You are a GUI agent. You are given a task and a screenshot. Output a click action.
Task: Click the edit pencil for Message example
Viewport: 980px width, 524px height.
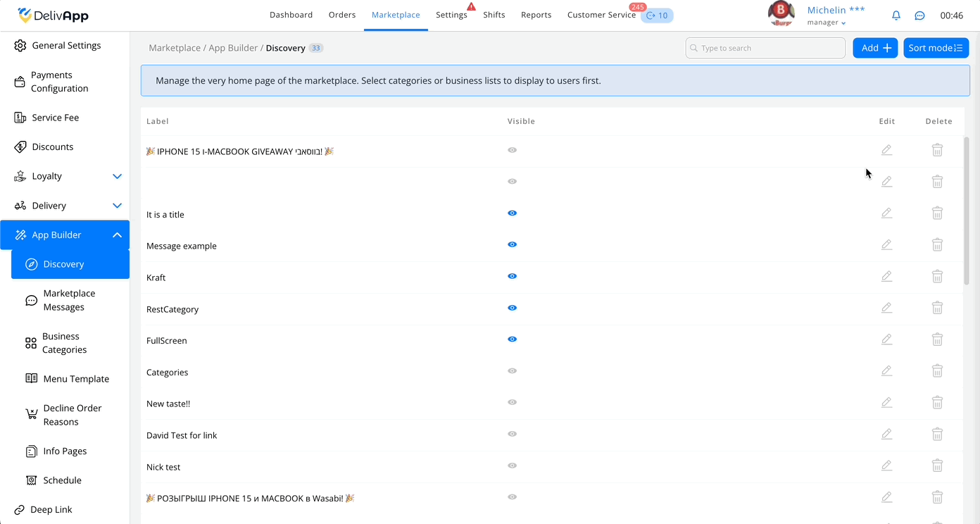coord(887,244)
